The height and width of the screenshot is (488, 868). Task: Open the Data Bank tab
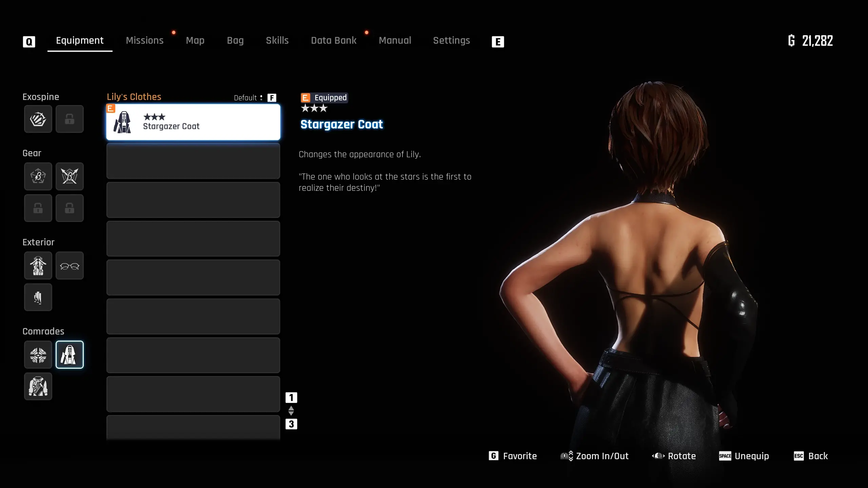[x=334, y=41]
